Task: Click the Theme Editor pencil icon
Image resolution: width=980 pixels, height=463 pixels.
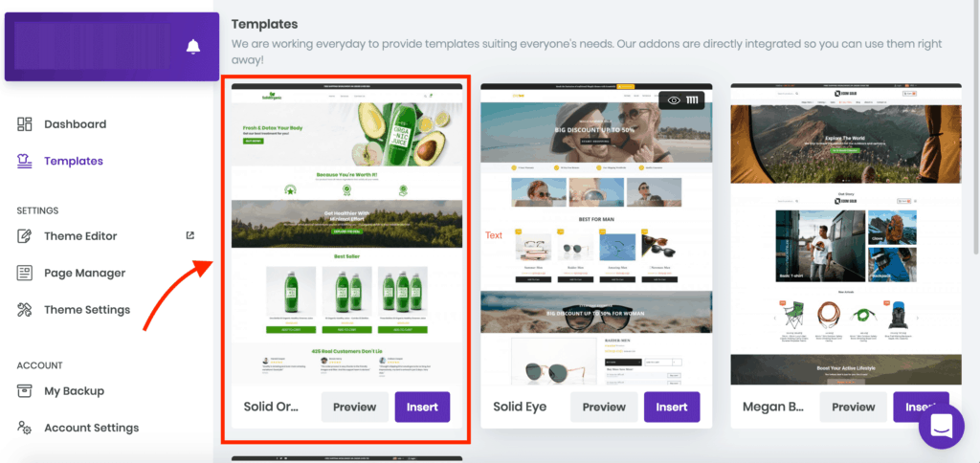Action: coord(24,236)
